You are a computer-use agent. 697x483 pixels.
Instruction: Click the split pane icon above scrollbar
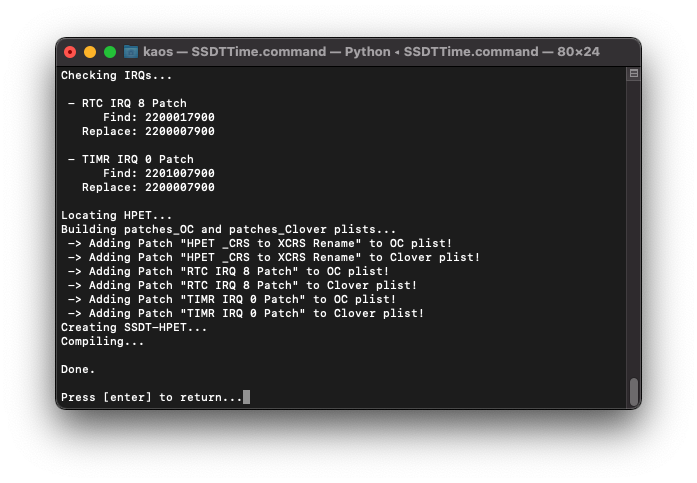pyautogui.click(x=634, y=74)
